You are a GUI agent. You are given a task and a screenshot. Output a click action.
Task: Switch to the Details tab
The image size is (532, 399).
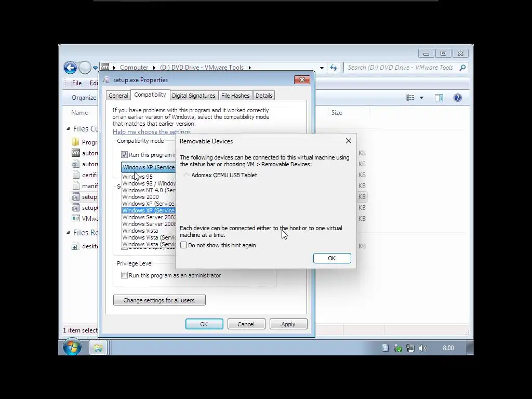264,96
